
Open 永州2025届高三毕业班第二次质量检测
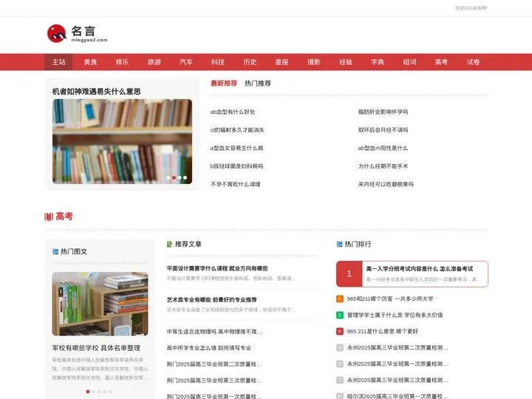(398, 348)
